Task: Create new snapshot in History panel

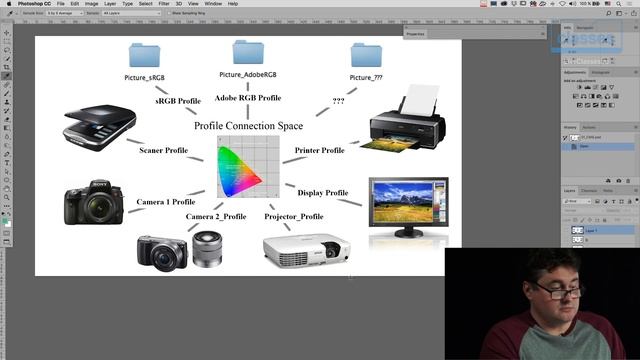Action: [619, 180]
